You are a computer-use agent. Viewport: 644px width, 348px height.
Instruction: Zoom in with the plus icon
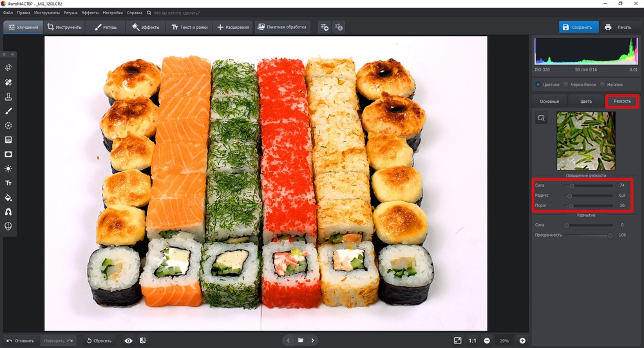click(522, 341)
